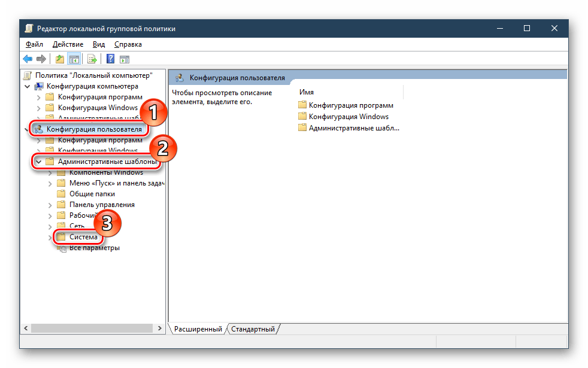
Task: Open the 'Справка' menu
Action: (128, 44)
